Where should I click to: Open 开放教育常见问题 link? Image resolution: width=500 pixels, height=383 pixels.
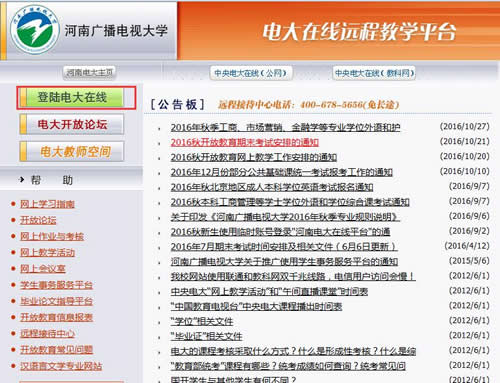click(x=56, y=350)
